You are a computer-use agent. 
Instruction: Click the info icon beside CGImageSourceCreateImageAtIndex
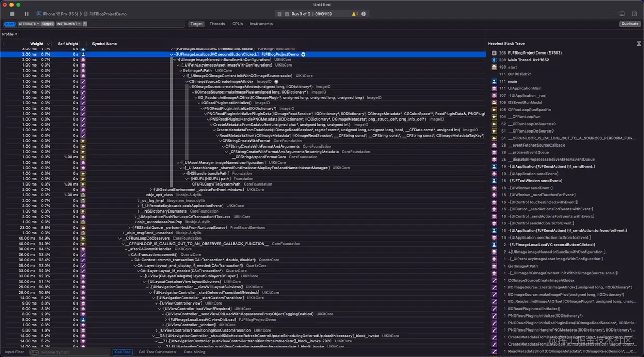[276, 81]
